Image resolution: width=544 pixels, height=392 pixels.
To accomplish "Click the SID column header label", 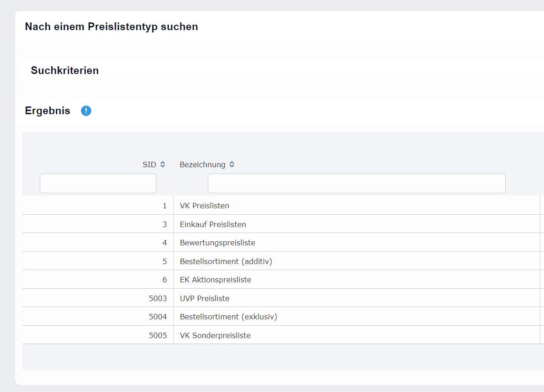I will [x=149, y=164].
